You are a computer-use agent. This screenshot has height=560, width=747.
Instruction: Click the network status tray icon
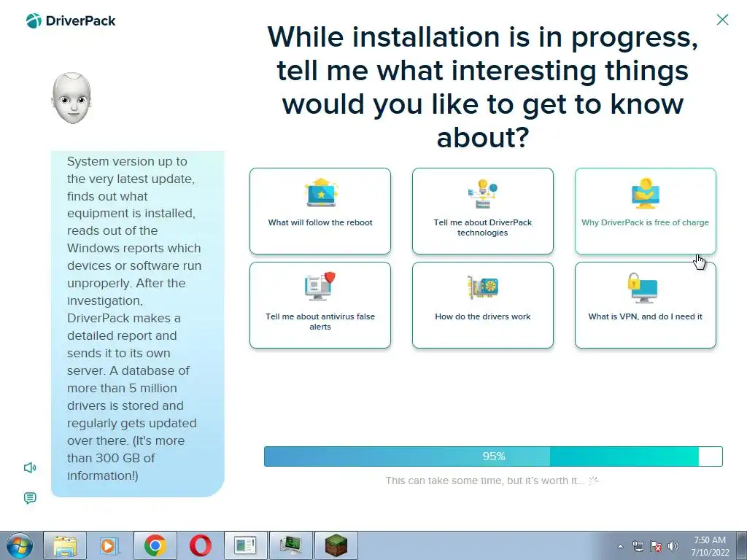tap(638, 546)
